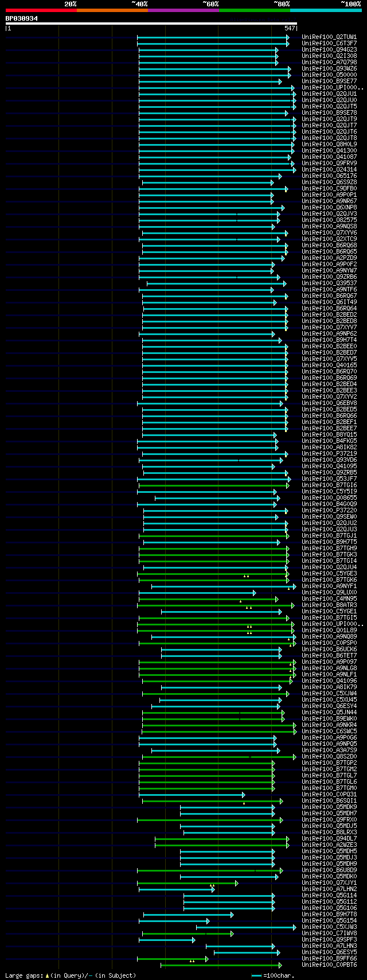
Task: Open hit UniRef100_P37219
Action: (x=329, y=454)
